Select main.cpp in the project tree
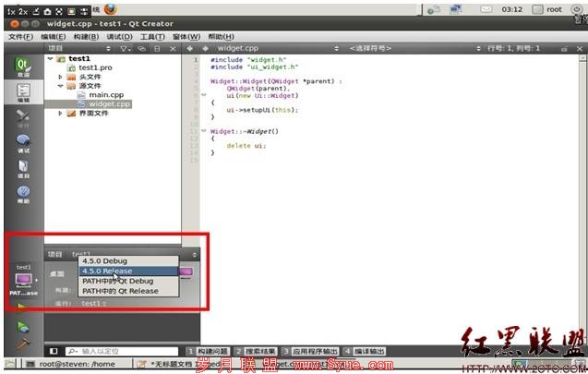The image size is (588, 374). click(x=106, y=95)
